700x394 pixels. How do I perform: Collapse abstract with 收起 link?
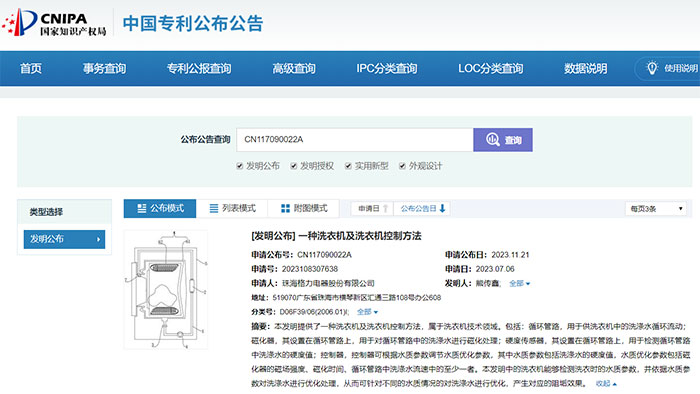pyautogui.click(x=606, y=383)
